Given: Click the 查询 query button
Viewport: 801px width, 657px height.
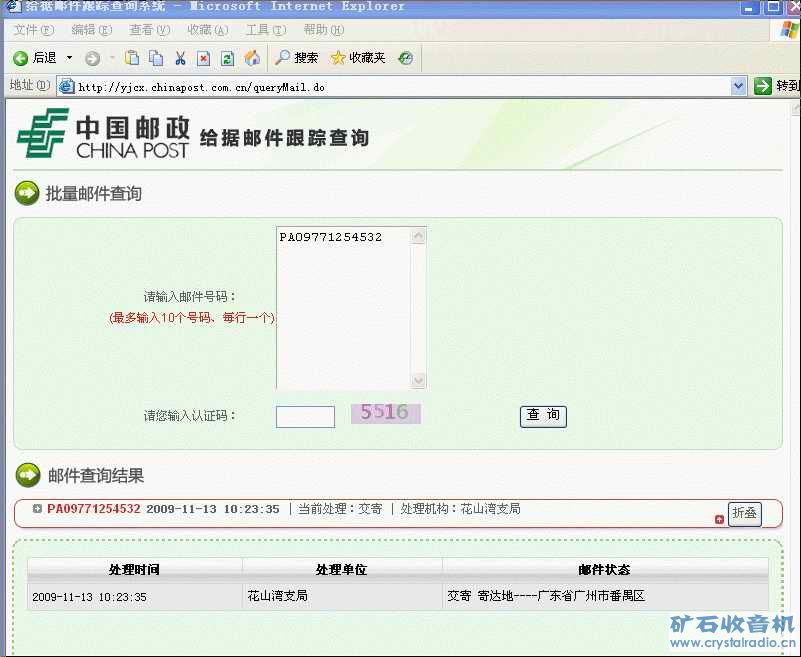Looking at the screenshot, I should pos(543,416).
